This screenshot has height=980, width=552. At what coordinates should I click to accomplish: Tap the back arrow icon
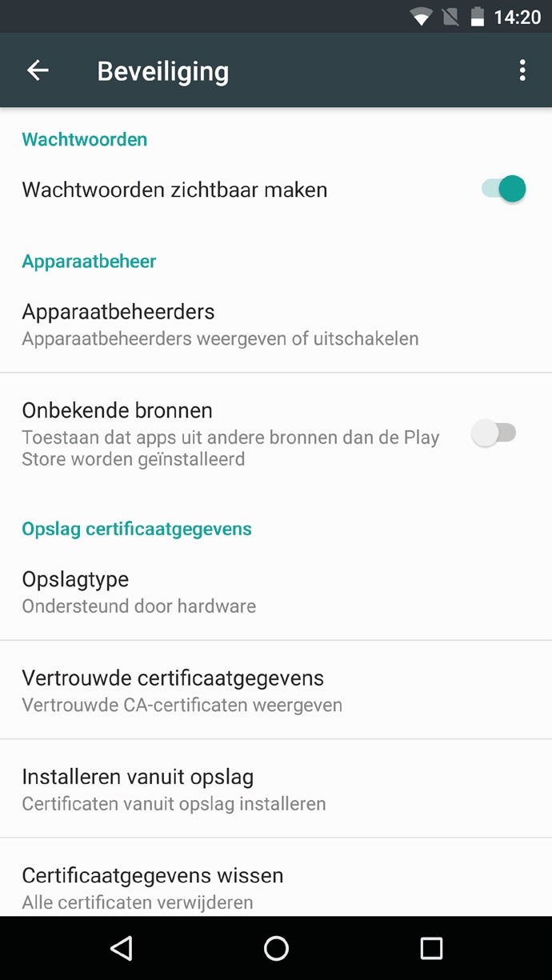(x=38, y=70)
